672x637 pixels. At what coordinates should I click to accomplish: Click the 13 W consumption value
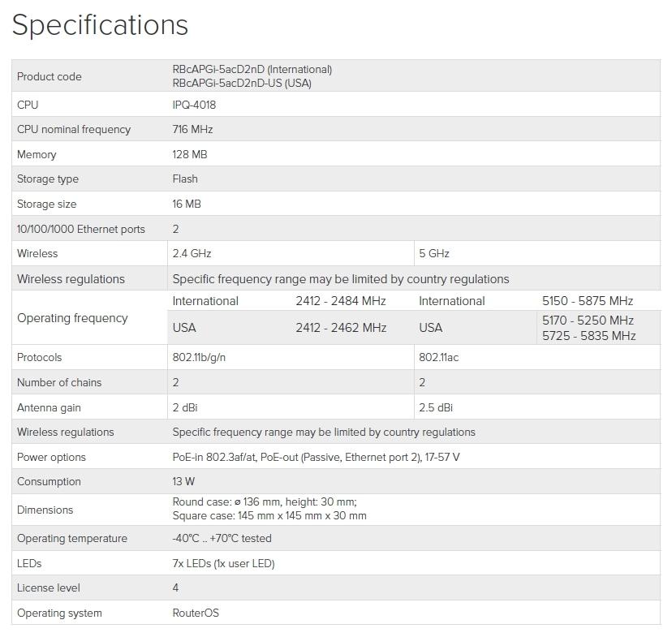(x=183, y=481)
